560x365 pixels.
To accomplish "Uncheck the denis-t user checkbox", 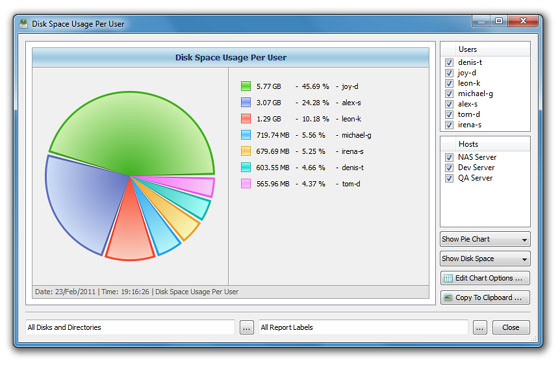I will (449, 62).
